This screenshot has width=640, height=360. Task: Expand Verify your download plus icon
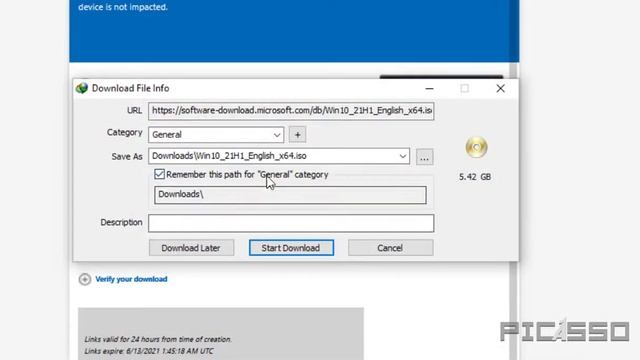(85, 279)
